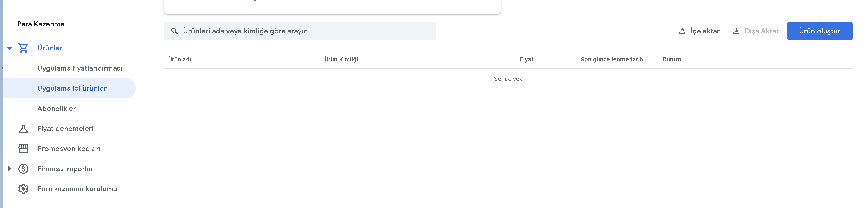Image resolution: width=868 pixels, height=208 pixels.
Task: Collapse the Ürünler section arrow
Action: point(10,48)
